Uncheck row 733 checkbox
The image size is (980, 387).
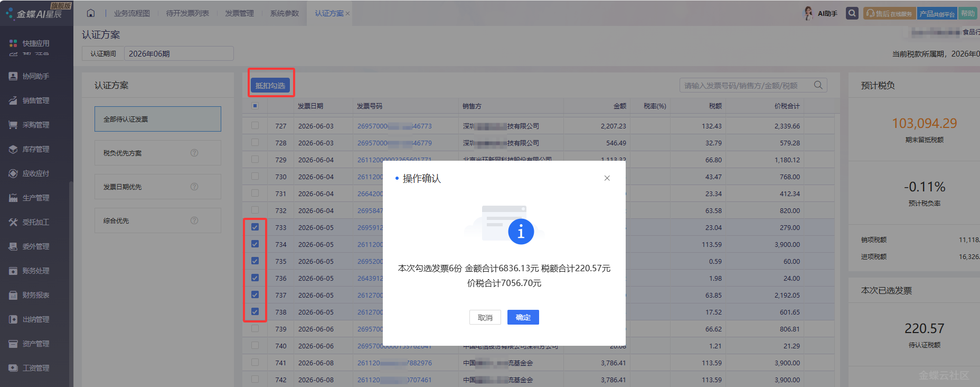click(255, 227)
